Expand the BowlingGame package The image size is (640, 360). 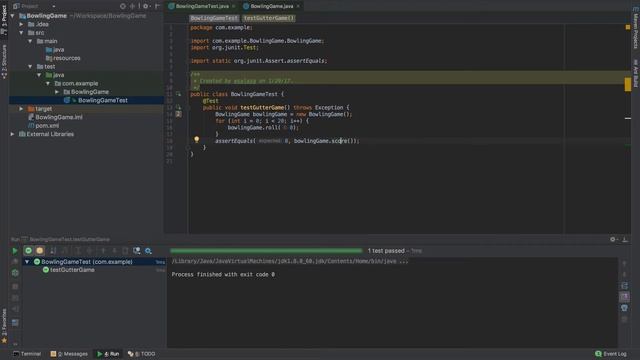coord(57,92)
